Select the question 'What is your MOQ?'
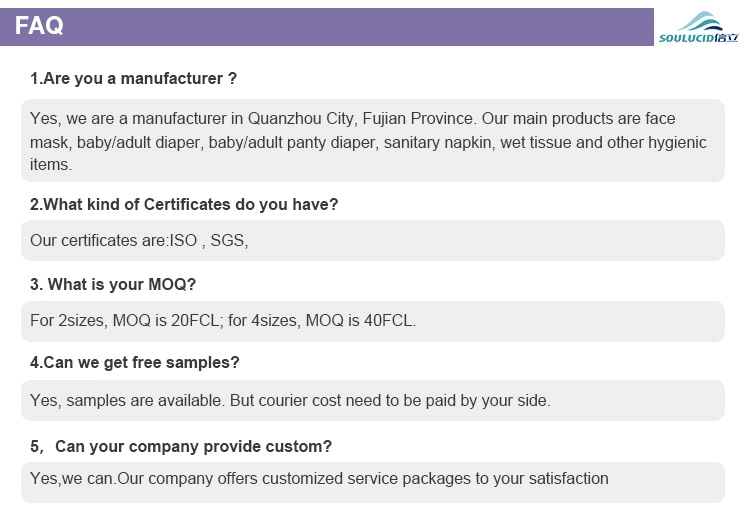 pyautogui.click(x=113, y=284)
